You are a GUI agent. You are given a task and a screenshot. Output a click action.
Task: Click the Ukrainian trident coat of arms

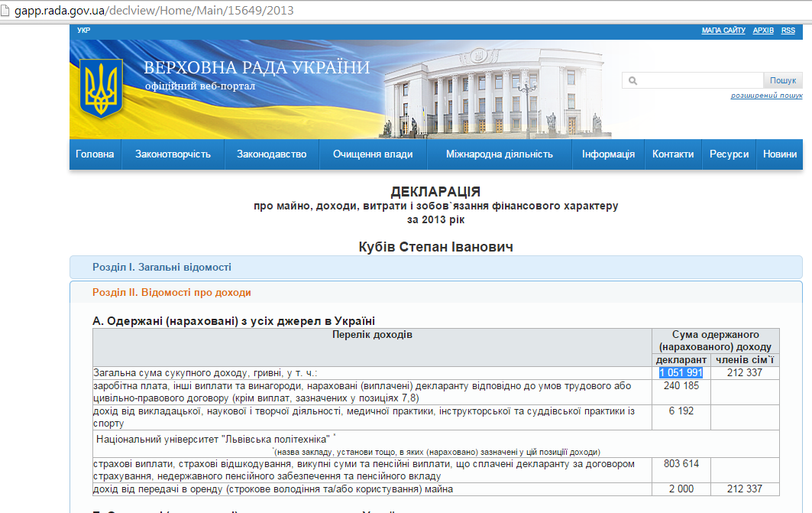[x=102, y=88]
